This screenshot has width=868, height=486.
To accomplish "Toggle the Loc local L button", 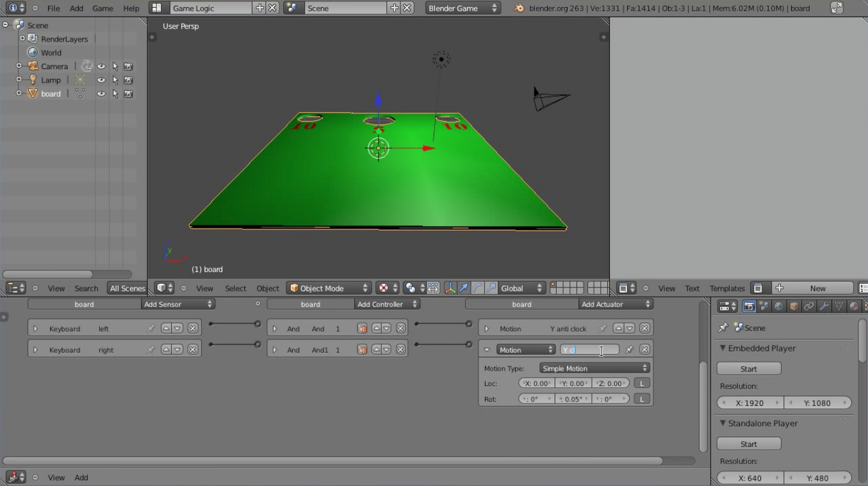I will [641, 383].
